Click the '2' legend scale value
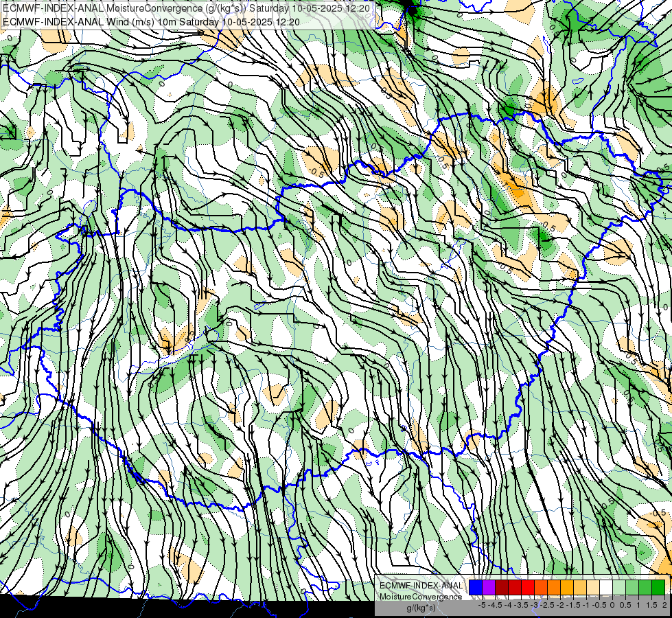 (664, 605)
